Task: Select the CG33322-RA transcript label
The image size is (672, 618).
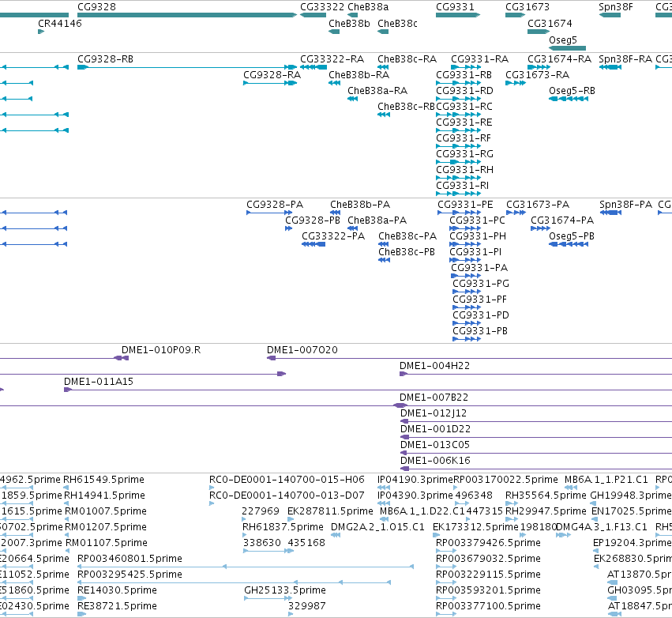Action: [332, 59]
